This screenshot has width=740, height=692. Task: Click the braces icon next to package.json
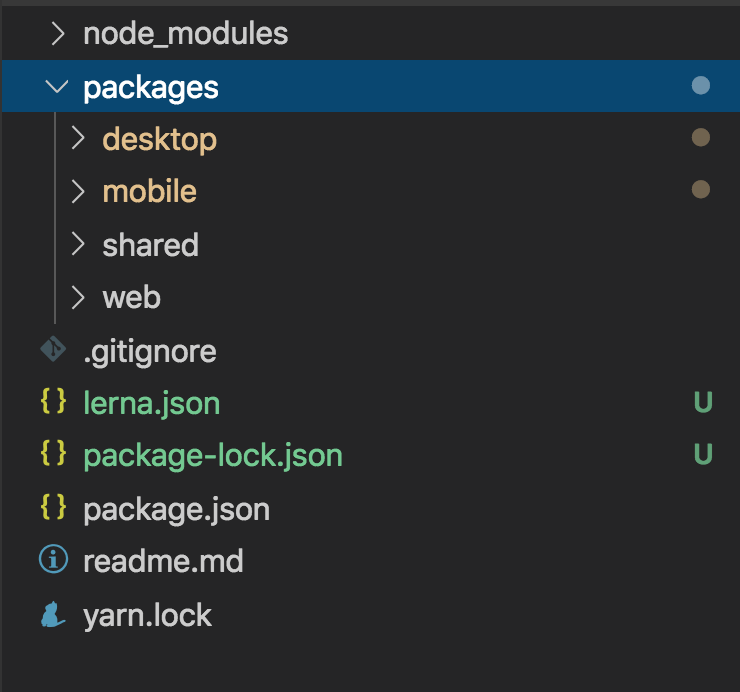(52, 508)
